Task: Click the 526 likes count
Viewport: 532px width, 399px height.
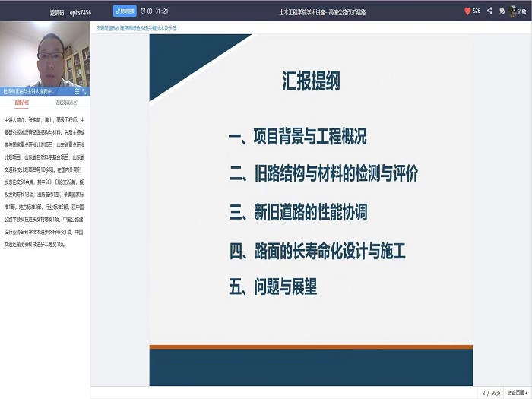Action: pos(477,11)
